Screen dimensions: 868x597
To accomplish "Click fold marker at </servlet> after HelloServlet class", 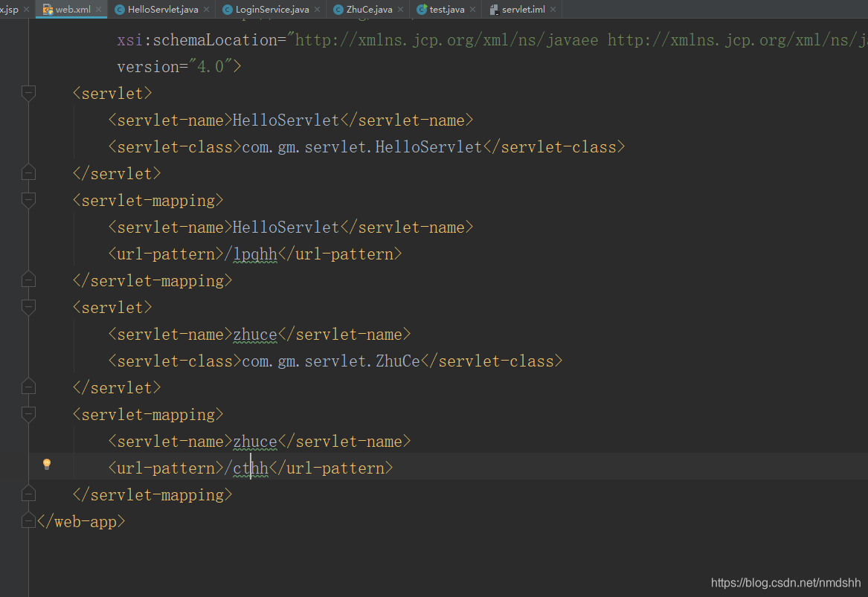I will 29,173.
